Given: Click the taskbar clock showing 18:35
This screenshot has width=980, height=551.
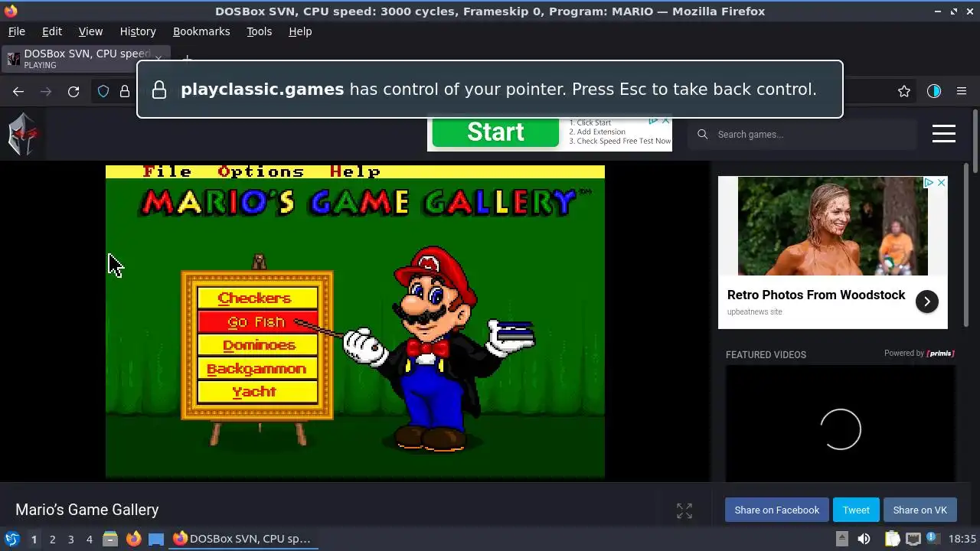Looking at the screenshot, I should click(x=962, y=539).
